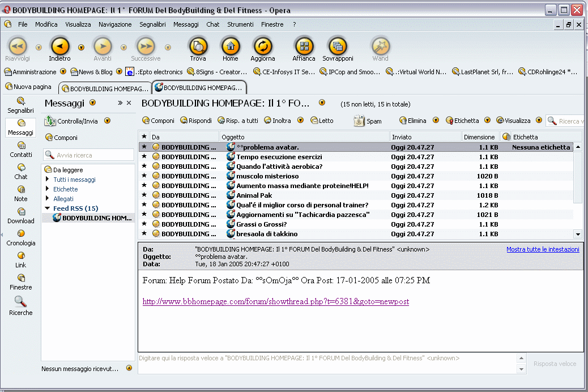Click the Trova search icon
Image resolution: width=588 pixels, height=392 pixels.
tap(198, 46)
